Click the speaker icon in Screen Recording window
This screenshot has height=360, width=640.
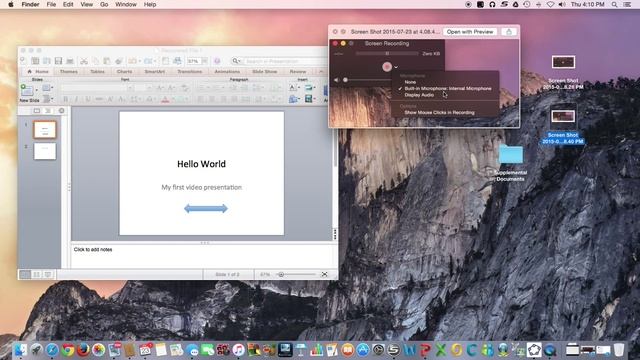[336, 80]
